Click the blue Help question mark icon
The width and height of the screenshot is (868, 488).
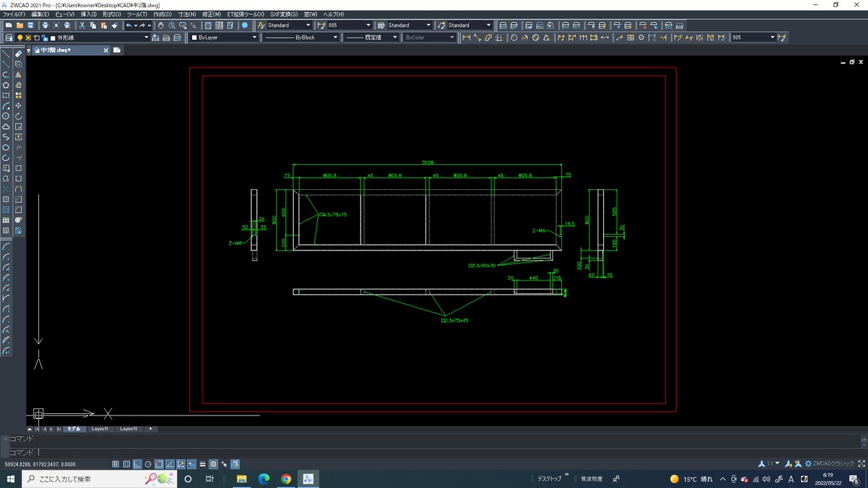[x=245, y=26]
